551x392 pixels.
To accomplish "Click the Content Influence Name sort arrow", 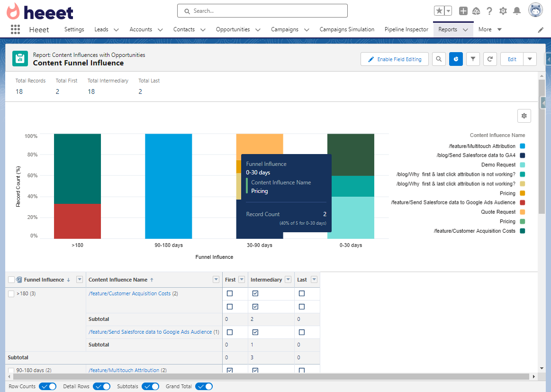I will click(152, 280).
